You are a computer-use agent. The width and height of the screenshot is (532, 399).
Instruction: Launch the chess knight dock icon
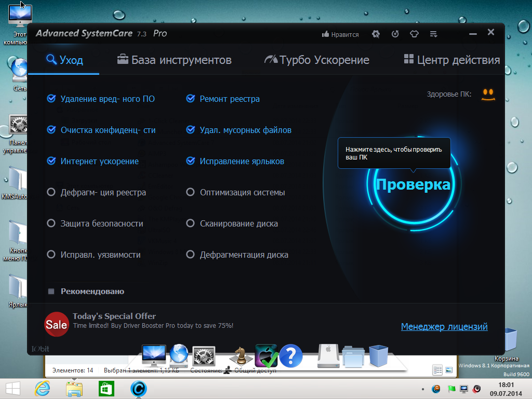coord(240,356)
